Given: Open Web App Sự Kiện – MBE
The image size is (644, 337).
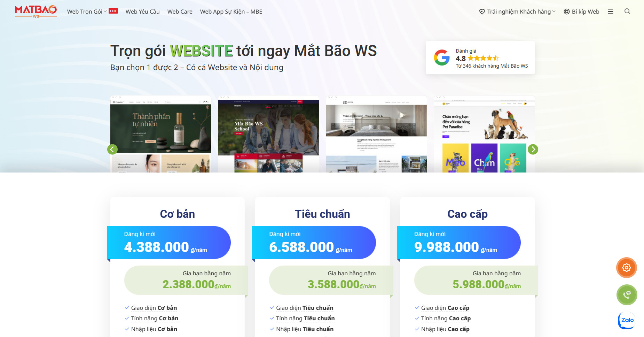Looking at the screenshot, I should click(231, 12).
